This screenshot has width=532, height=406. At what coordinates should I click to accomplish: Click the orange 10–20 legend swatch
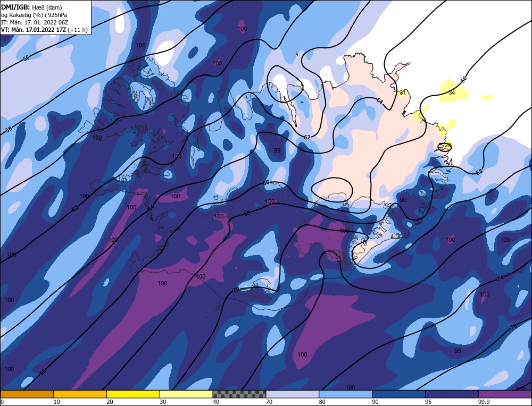(80, 394)
